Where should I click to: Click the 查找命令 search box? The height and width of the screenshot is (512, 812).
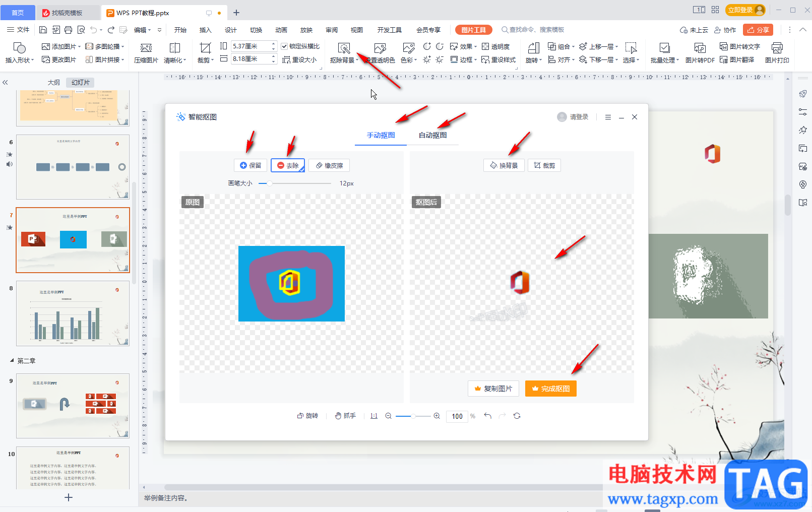click(533, 30)
